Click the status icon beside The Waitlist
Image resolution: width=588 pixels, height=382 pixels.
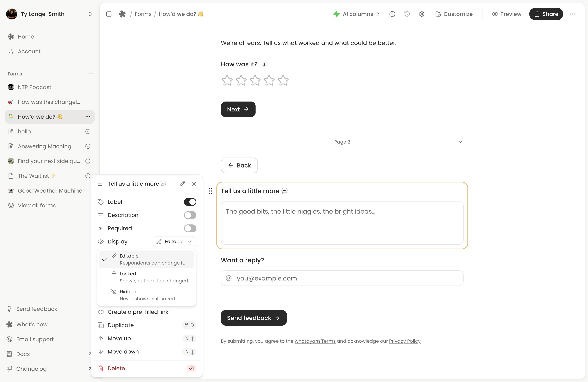click(88, 176)
